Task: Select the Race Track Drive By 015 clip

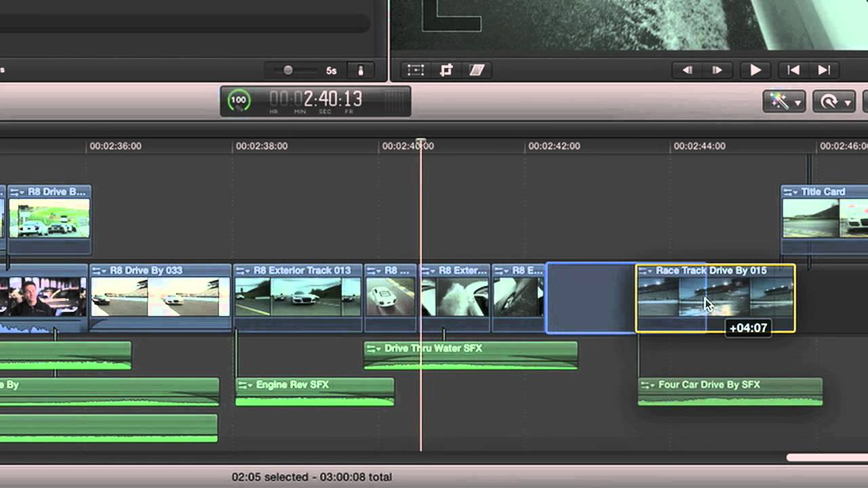Action: (x=715, y=298)
